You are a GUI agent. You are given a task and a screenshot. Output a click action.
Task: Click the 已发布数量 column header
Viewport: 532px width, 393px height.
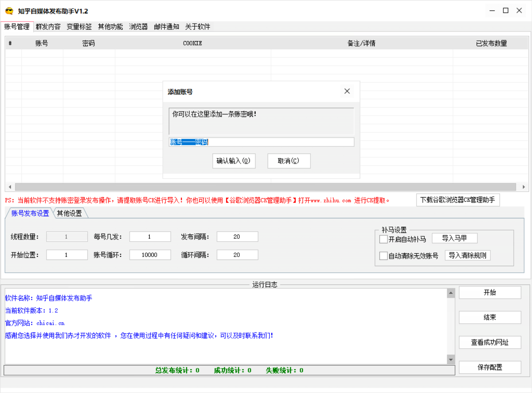point(491,43)
